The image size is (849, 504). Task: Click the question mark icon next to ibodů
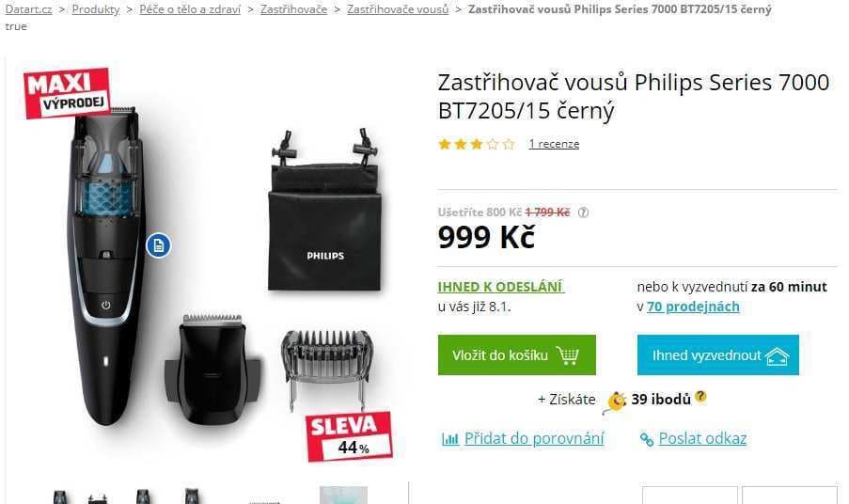(x=700, y=396)
